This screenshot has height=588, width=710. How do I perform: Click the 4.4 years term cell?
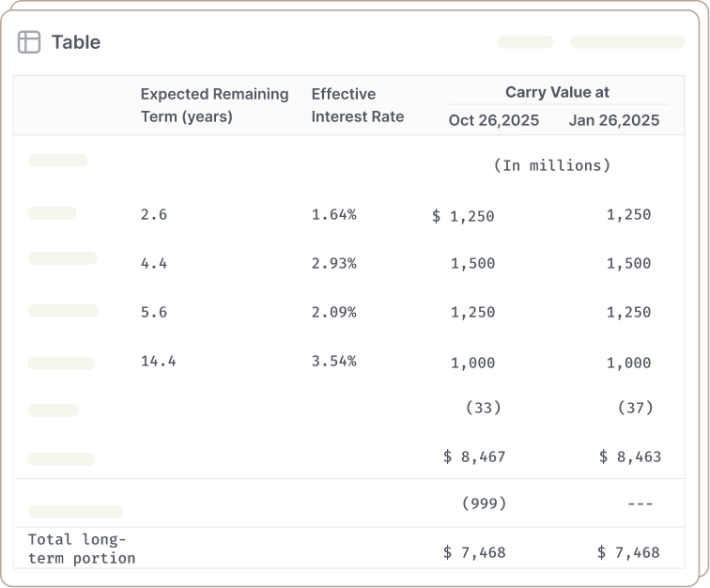[154, 264]
